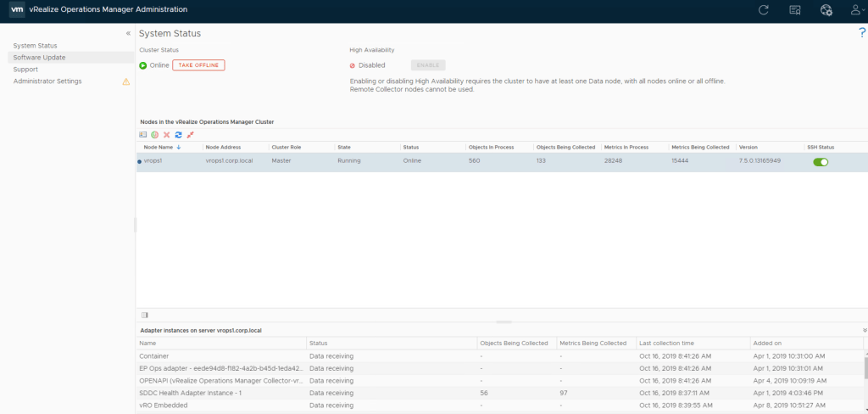Open Administrator Settings in the sidebar
Viewport: 868px width, 414px height.
pyautogui.click(x=47, y=81)
